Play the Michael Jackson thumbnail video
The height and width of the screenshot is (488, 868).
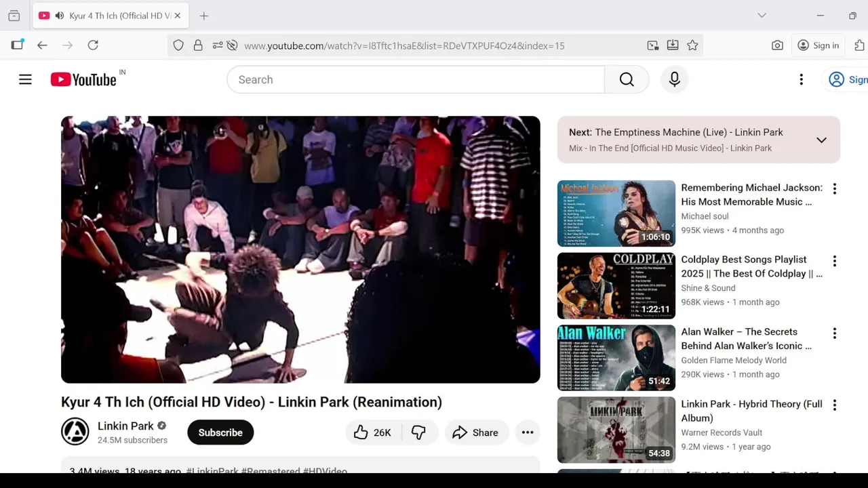pyautogui.click(x=616, y=213)
